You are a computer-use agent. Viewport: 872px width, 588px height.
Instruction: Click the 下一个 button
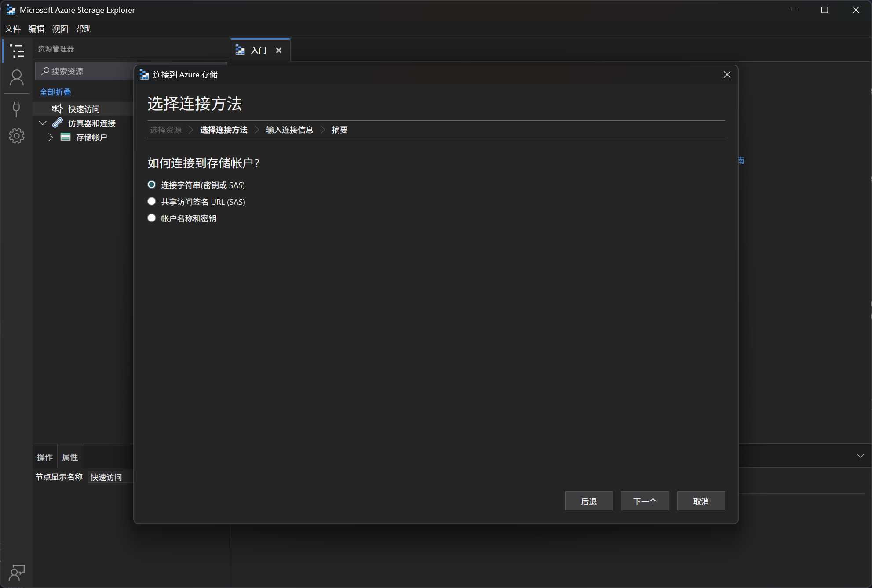point(645,501)
